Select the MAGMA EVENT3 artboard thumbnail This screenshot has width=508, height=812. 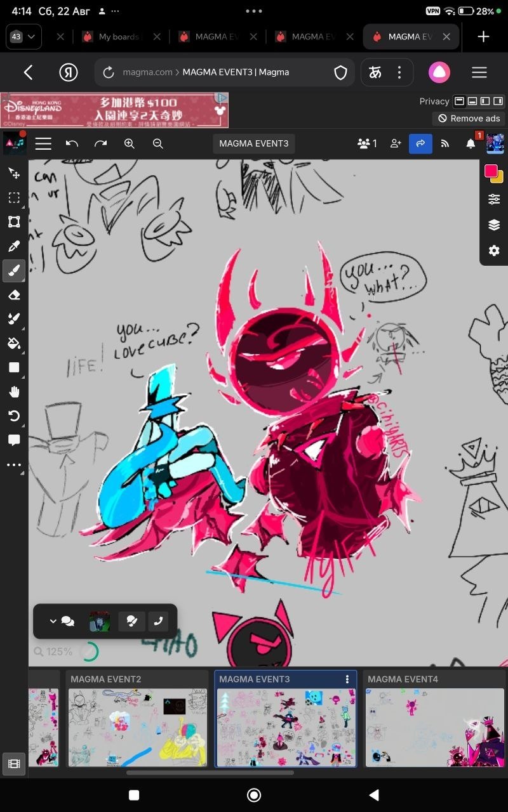pyautogui.click(x=286, y=728)
